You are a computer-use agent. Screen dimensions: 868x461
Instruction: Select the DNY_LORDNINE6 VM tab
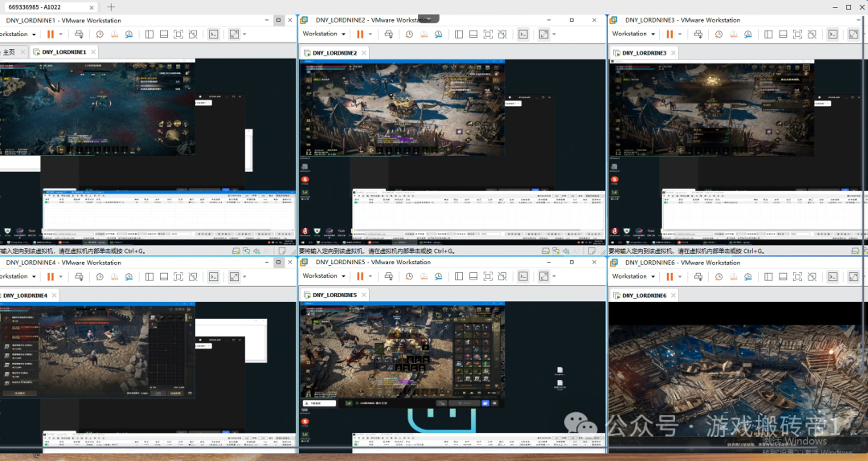point(644,296)
